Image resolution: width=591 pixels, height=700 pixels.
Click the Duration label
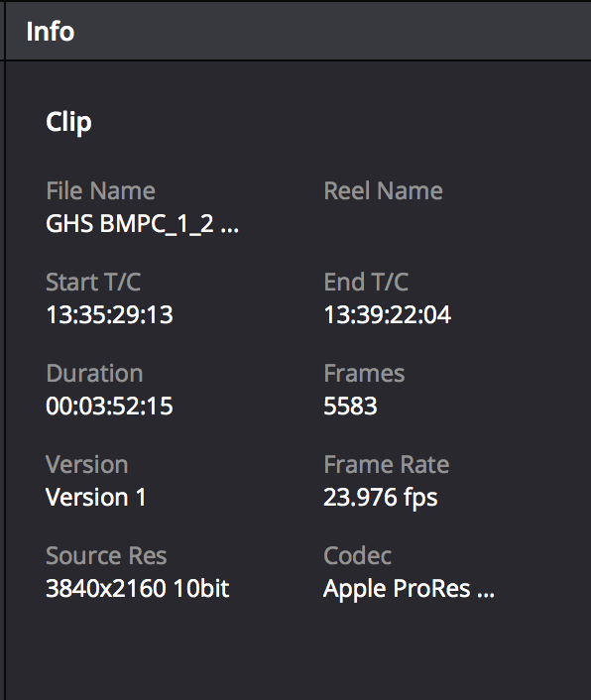coord(94,373)
